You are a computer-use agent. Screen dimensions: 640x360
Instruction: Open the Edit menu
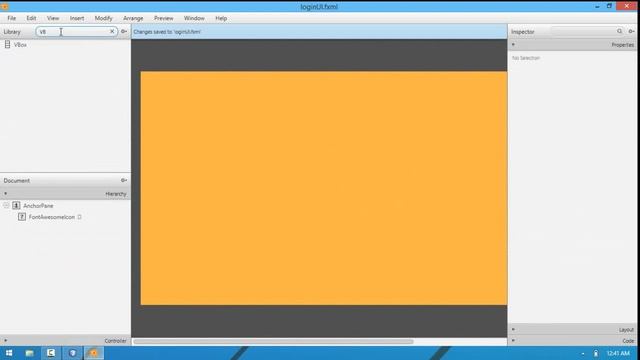(x=31, y=18)
